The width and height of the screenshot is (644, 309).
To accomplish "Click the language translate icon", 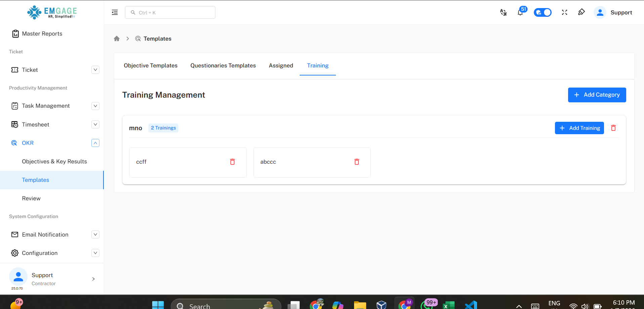I will pos(503,12).
